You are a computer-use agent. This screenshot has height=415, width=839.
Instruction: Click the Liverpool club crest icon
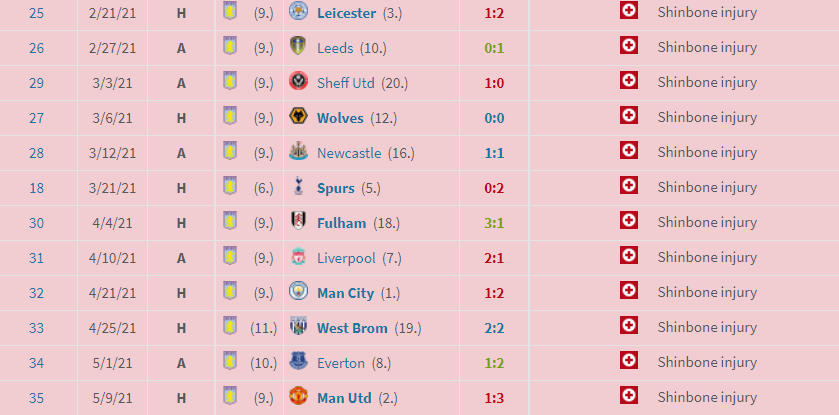(298, 256)
